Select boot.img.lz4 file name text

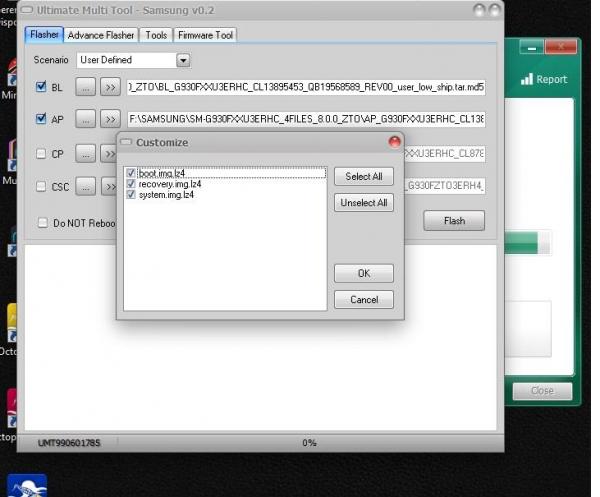pos(161,173)
